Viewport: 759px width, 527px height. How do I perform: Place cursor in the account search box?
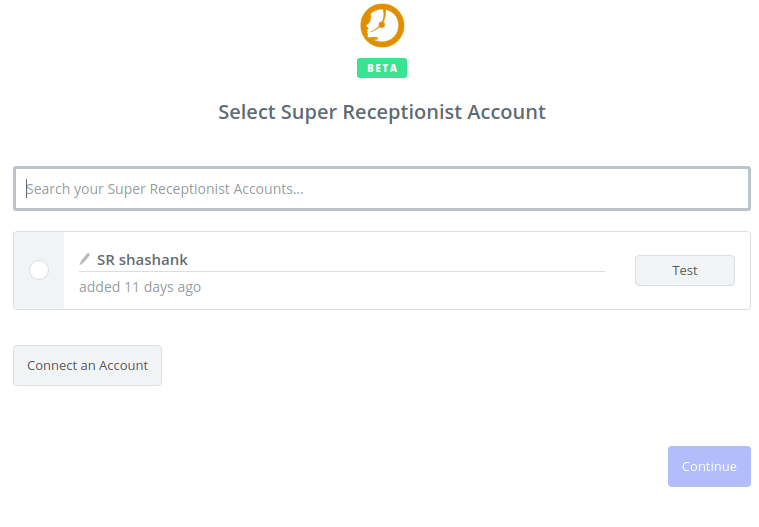pyautogui.click(x=382, y=189)
